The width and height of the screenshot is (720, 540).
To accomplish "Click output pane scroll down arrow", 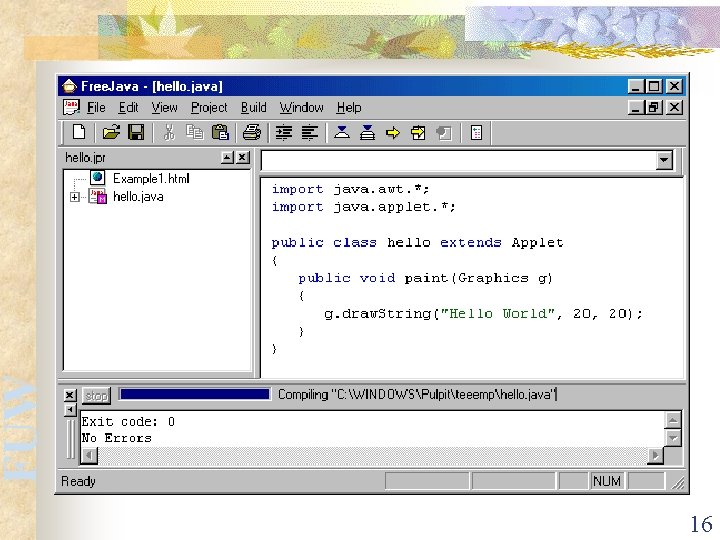I will pyautogui.click(x=673, y=438).
